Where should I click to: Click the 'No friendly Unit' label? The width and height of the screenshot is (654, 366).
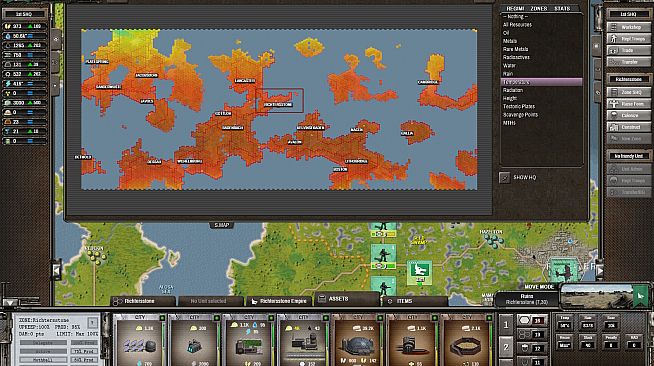(629, 156)
